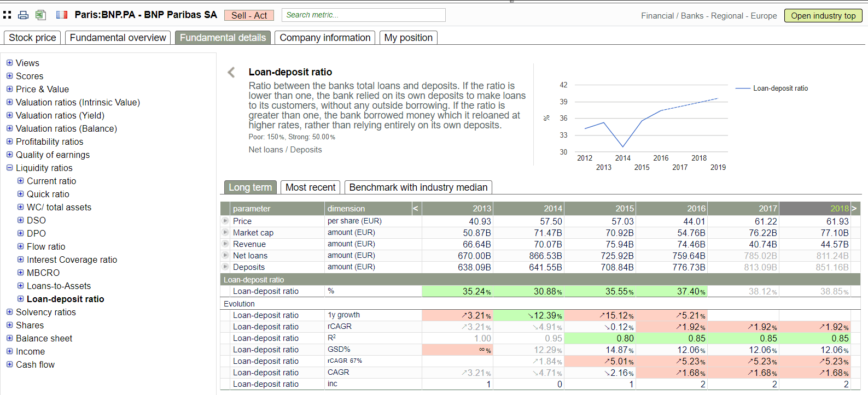Viewport: 868px width, 395px height.
Task: Expand Valuation ratios (Yield) node
Action: [x=9, y=115]
